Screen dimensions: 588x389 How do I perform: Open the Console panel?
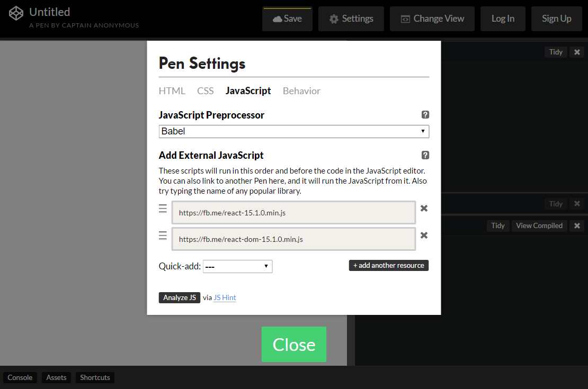(20, 377)
